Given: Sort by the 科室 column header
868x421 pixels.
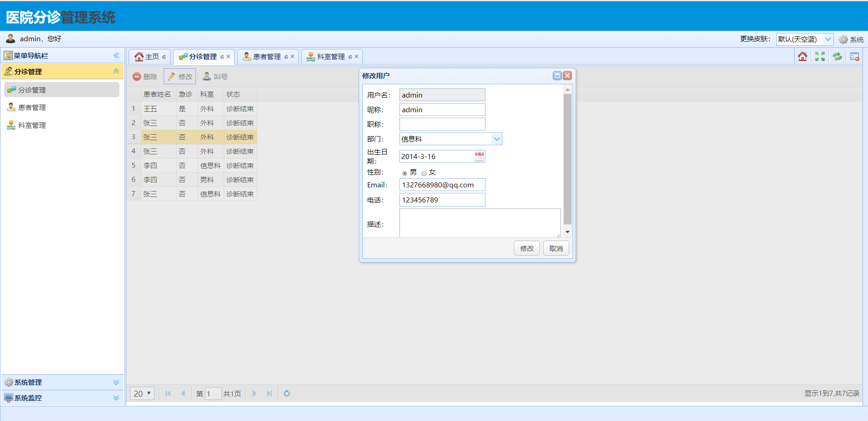Looking at the screenshot, I should (210, 94).
